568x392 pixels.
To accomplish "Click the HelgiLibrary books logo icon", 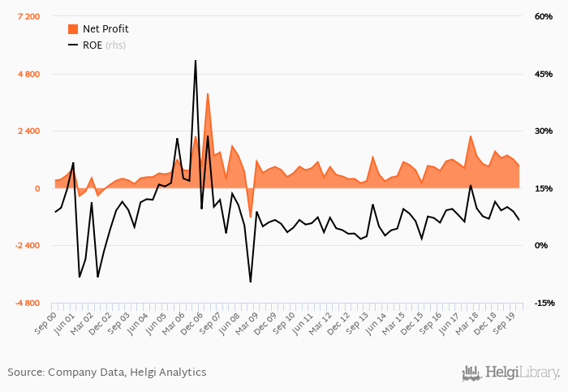I will tap(471, 373).
